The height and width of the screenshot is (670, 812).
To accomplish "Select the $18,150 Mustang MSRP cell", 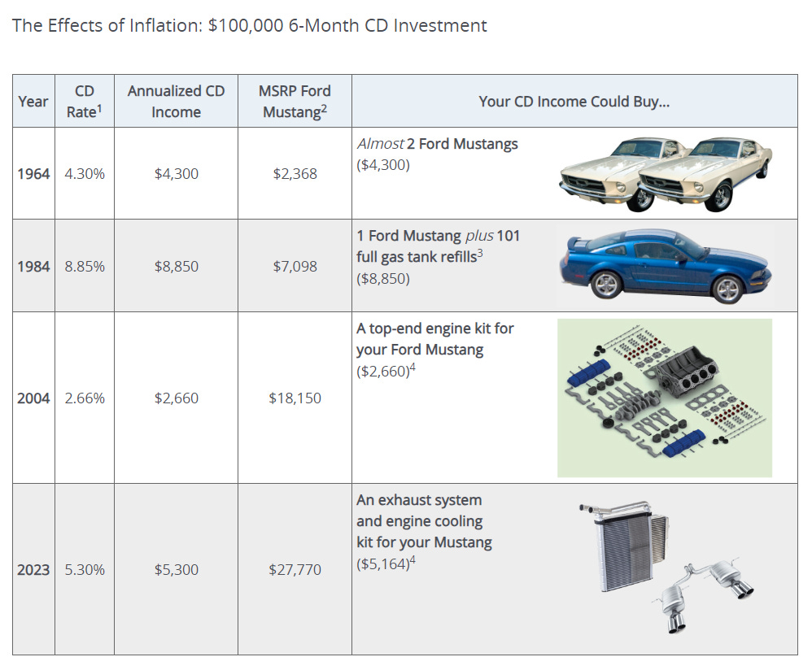I will pyautogui.click(x=295, y=398).
